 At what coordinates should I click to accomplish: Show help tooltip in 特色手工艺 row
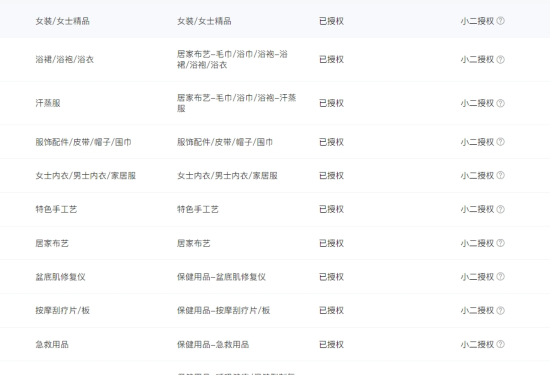pyautogui.click(x=501, y=209)
